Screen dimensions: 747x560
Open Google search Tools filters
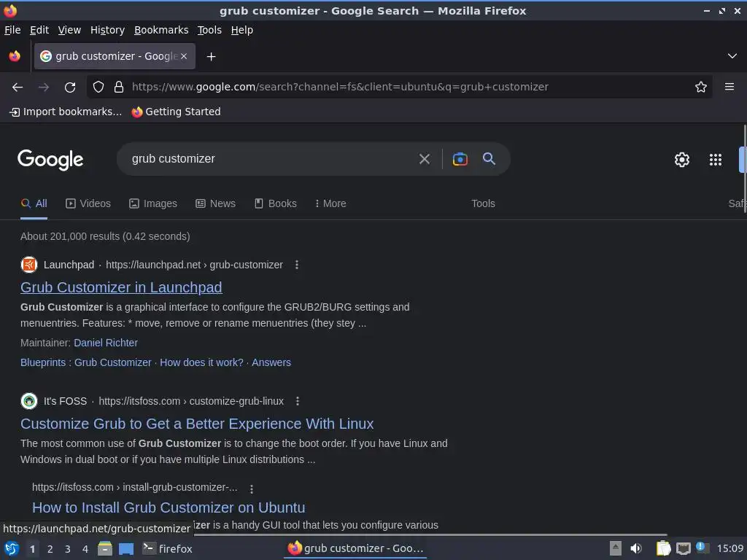pos(483,204)
